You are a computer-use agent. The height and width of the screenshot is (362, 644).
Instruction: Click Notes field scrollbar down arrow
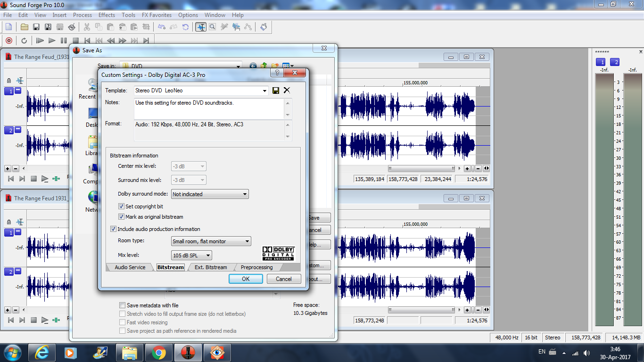[288, 115]
